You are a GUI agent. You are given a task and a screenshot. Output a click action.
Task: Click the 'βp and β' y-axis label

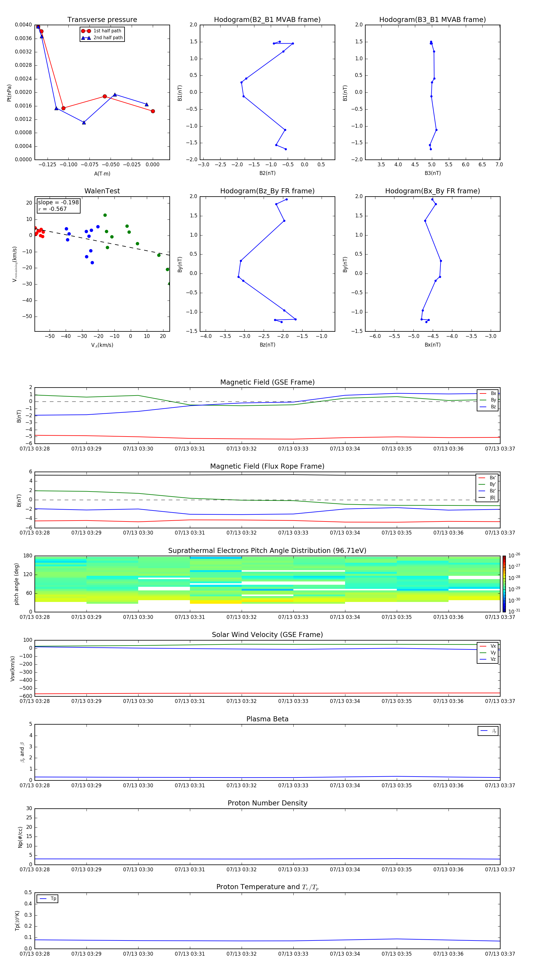click(x=22, y=752)
